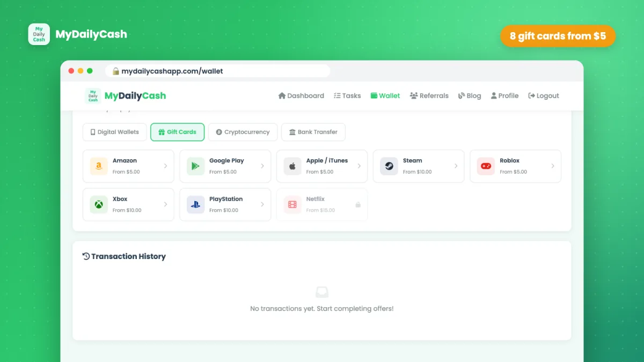Image resolution: width=644 pixels, height=362 pixels.
Task: Log out via the Logout link
Action: (544, 96)
